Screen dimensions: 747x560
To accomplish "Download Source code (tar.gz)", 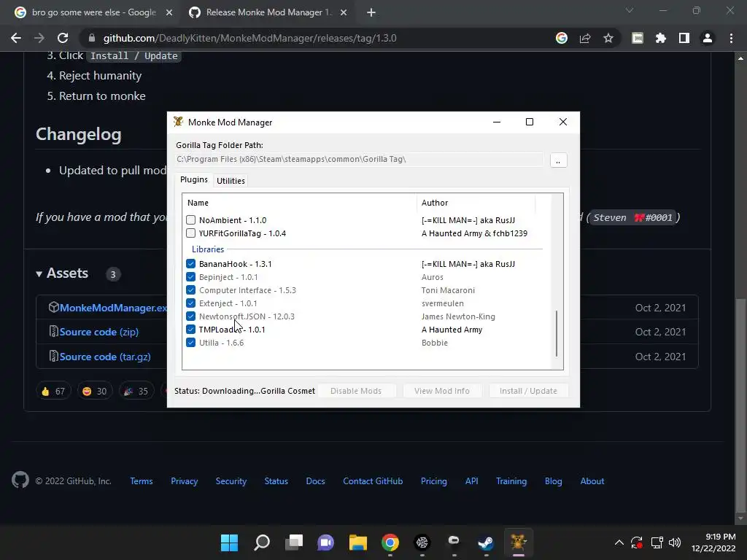I will pos(105,357).
